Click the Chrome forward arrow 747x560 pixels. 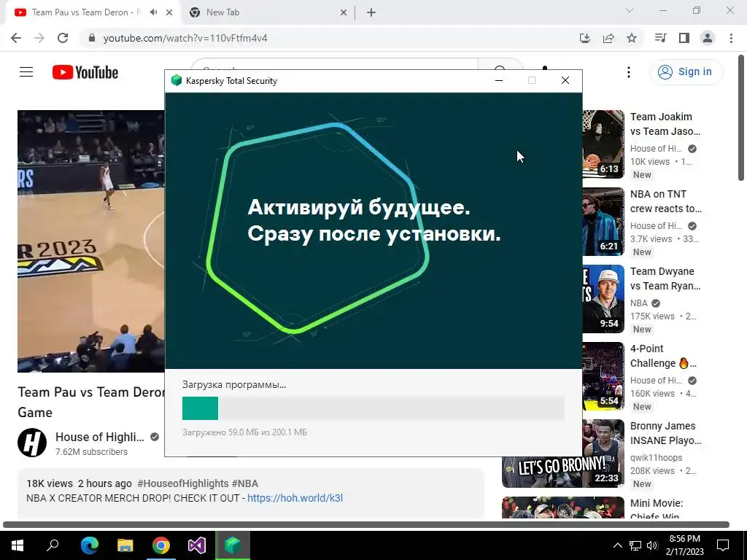(x=39, y=38)
